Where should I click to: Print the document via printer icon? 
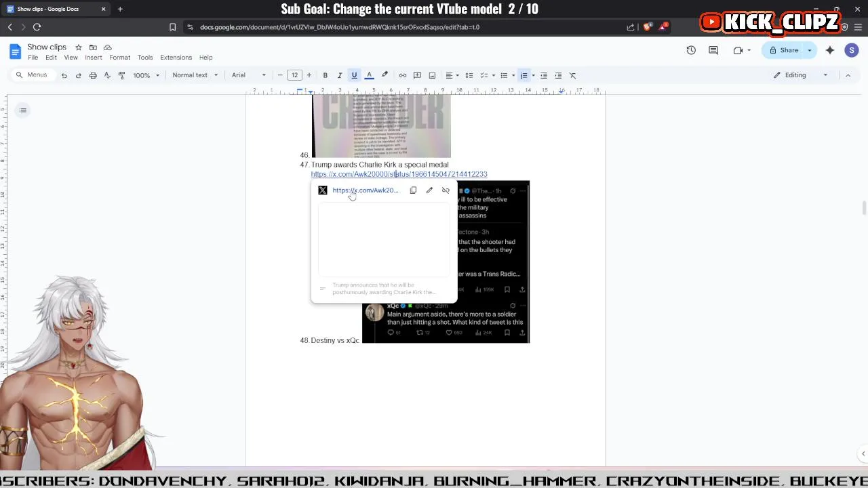(93, 75)
